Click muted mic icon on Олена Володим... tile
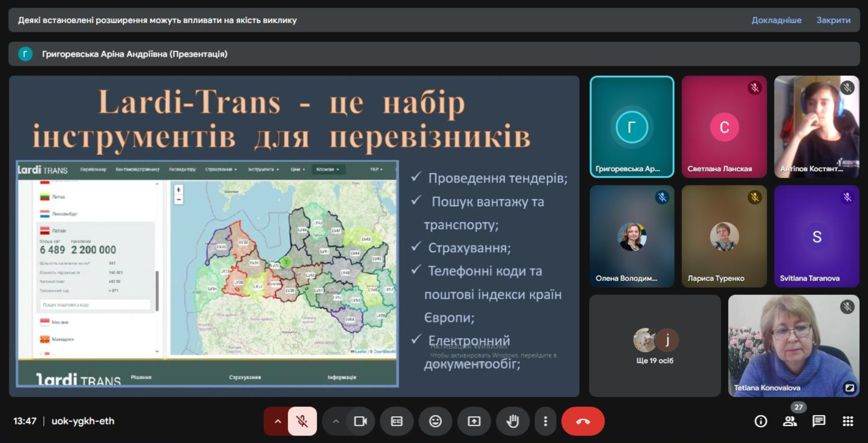The height and width of the screenshot is (443, 868). pyautogui.click(x=662, y=197)
